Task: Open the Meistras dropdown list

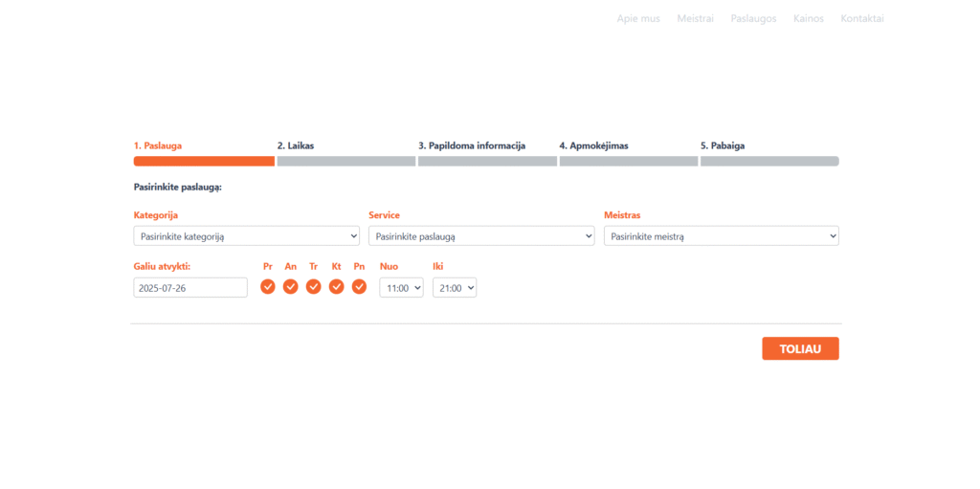Action: [x=721, y=235]
